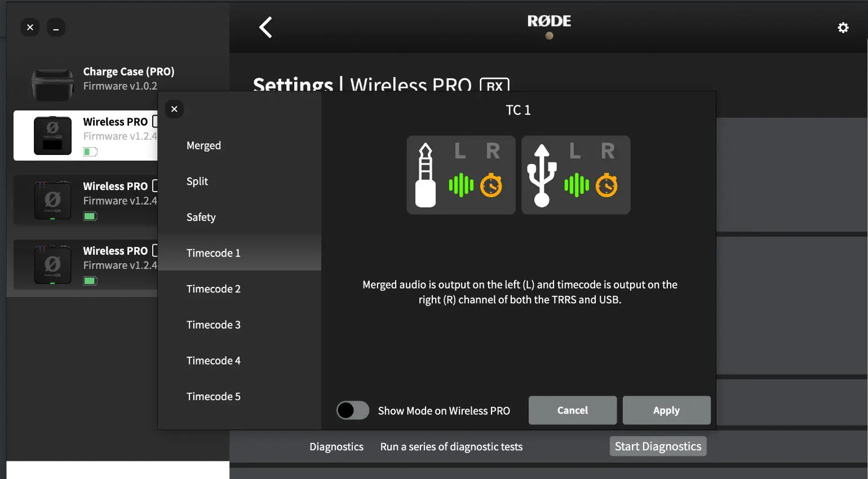Enable Show Mode on Wireless PRO
Viewport: 868px width, 479px height.
click(352, 410)
